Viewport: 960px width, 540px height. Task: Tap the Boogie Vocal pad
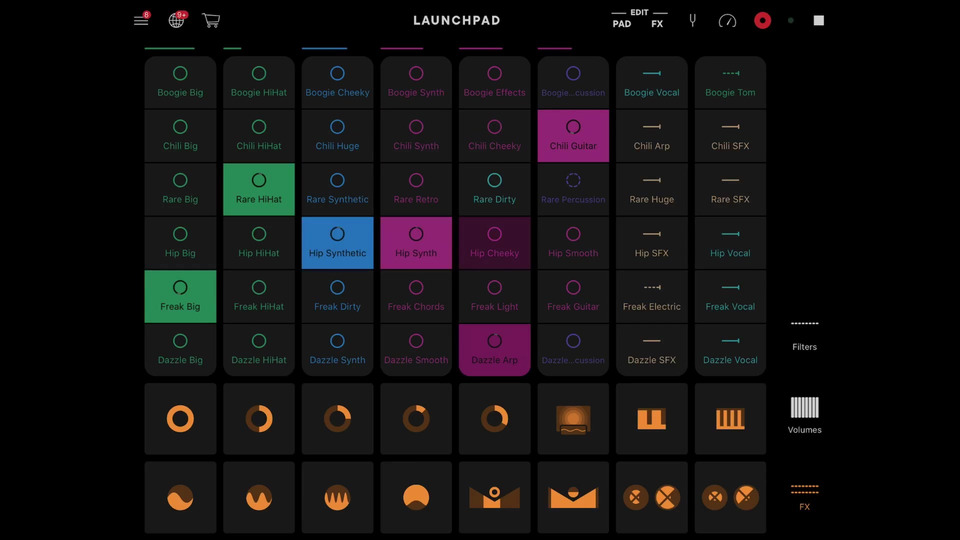tap(651, 82)
